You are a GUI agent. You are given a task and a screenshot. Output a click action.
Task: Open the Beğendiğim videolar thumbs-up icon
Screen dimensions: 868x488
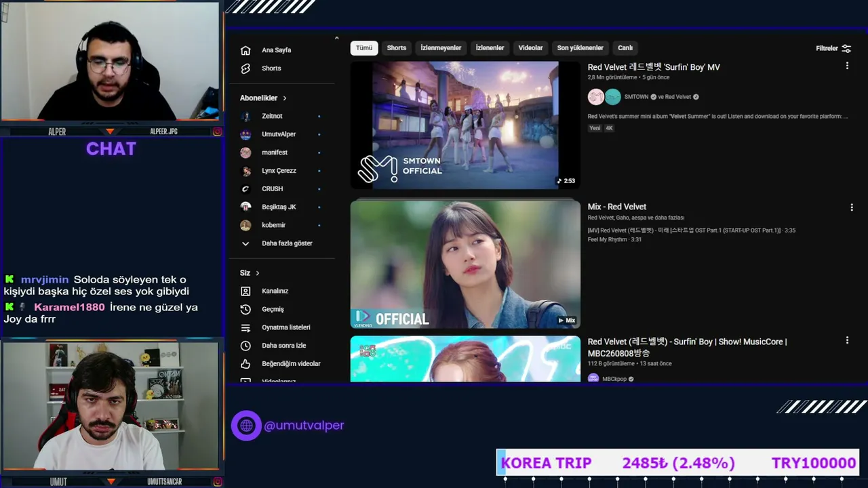point(245,364)
